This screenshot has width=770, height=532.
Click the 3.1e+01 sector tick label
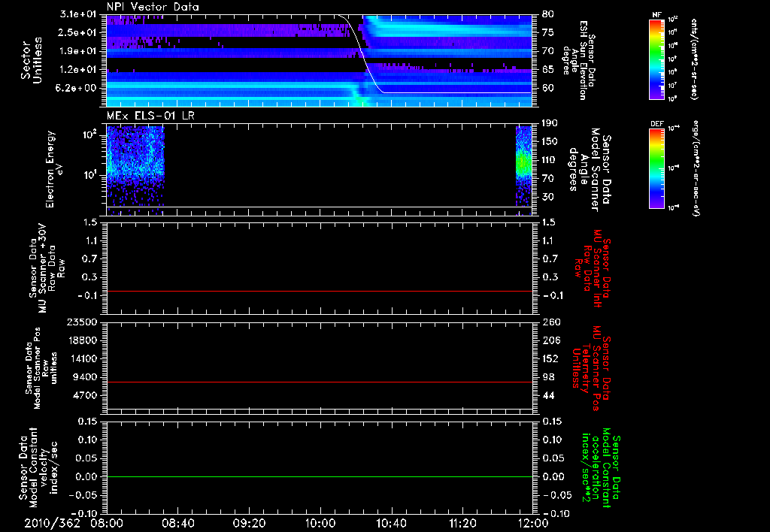(77, 14)
